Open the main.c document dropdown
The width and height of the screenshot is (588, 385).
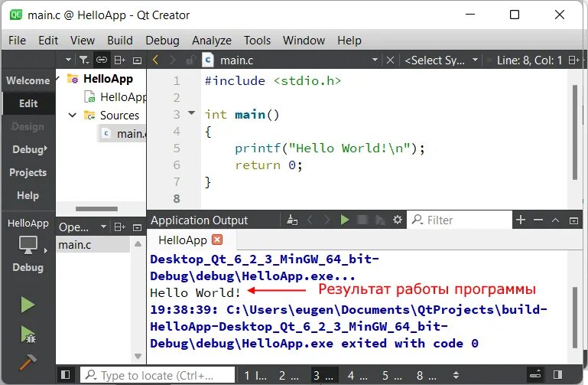[375, 60]
